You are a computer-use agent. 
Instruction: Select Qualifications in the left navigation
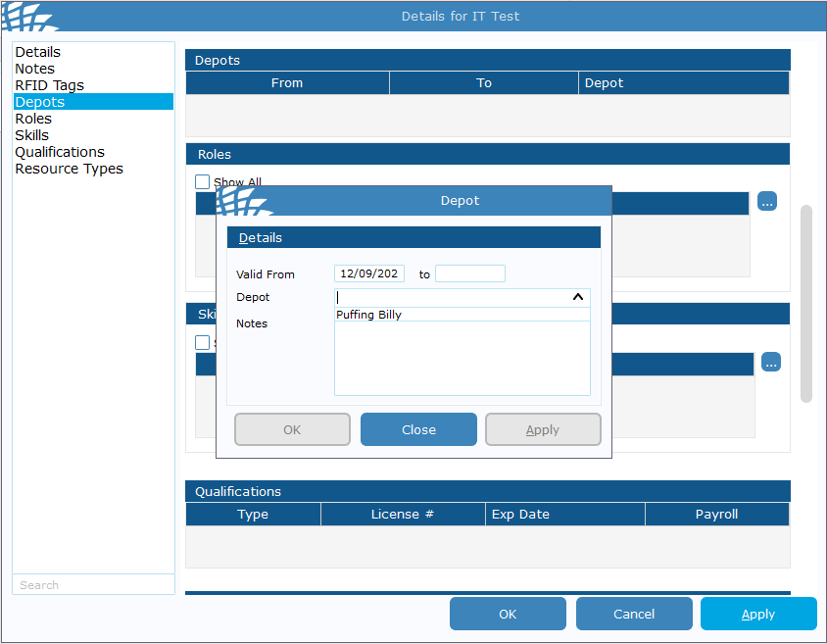point(60,152)
